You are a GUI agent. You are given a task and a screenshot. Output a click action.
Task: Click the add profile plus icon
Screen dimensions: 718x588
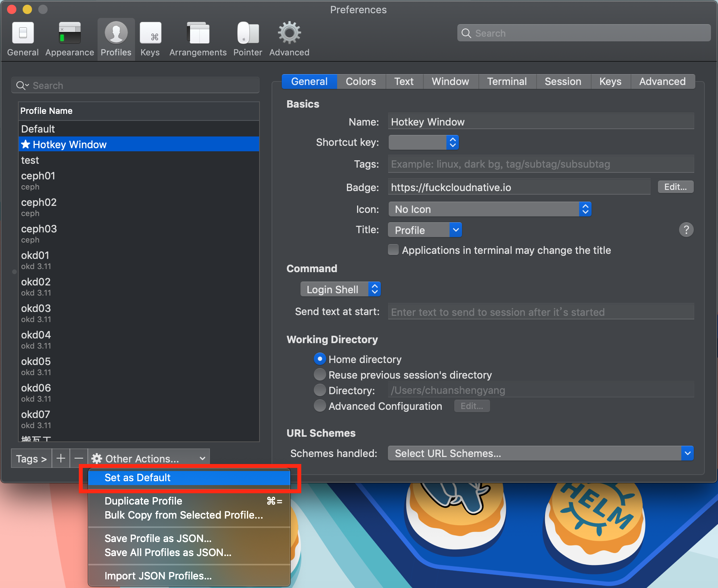coord(61,458)
